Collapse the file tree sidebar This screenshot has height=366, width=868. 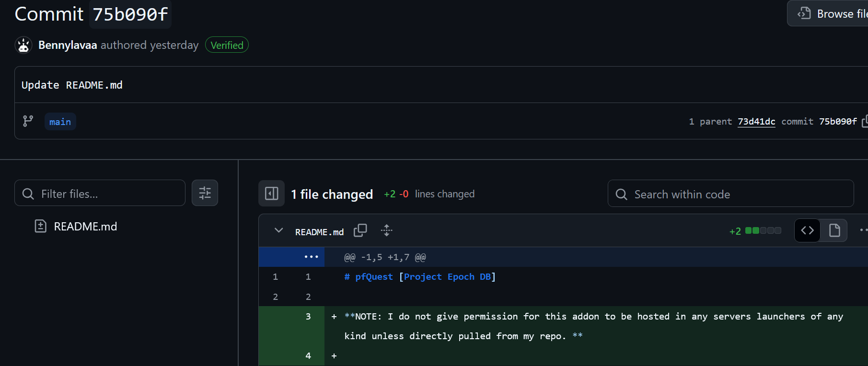point(271,194)
